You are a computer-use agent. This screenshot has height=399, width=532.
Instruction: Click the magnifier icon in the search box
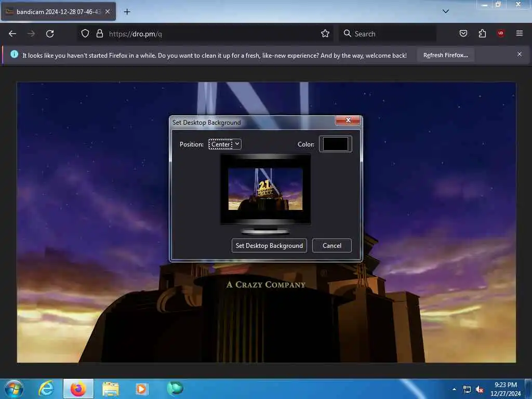coord(347,33)
